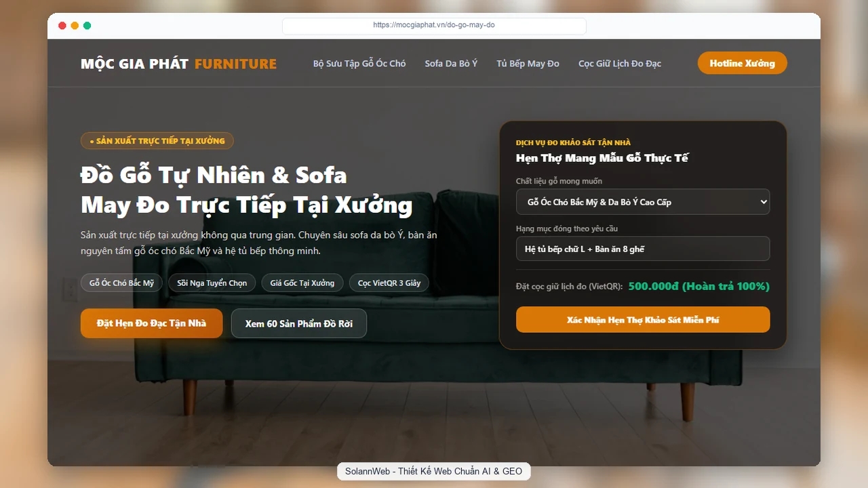Click the Mộc Gia Phát Furniture logo
This screenshot has height=488, width=868.
click(x=178, y=64)
